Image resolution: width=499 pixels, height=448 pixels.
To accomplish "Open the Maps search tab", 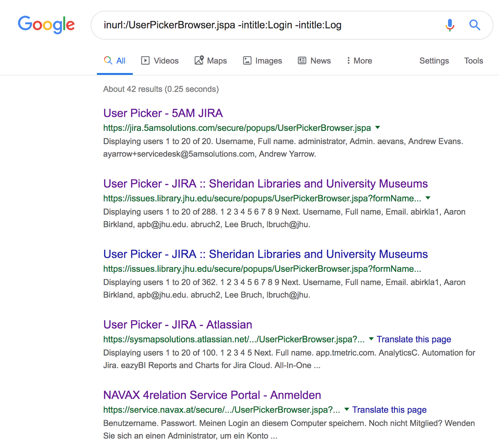I will [211, 61].
